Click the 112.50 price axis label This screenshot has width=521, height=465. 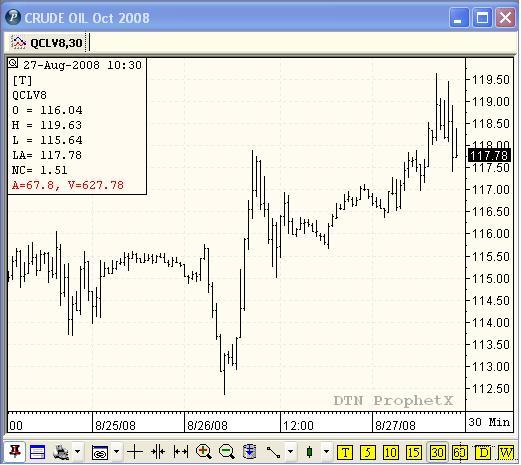491,389
